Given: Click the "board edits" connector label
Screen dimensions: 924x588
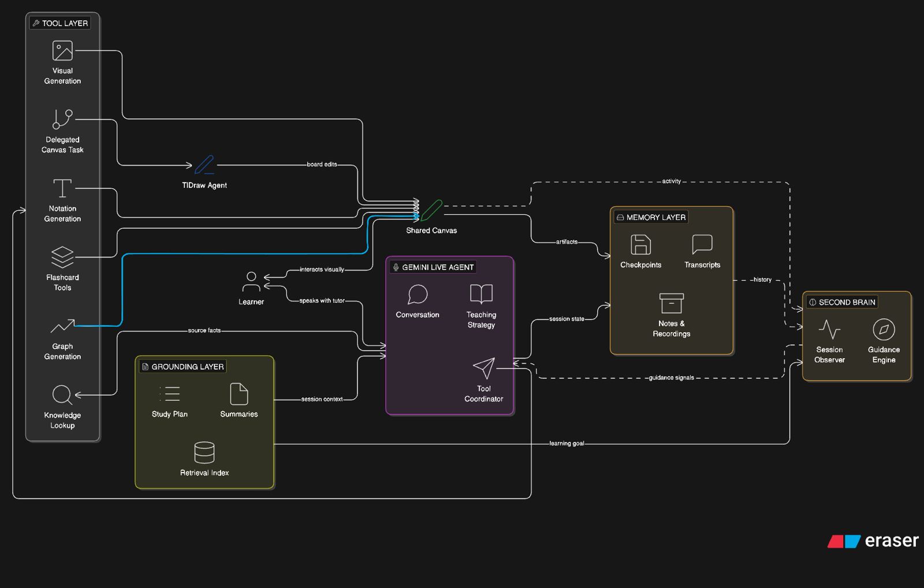Looking at the screenshot, I should pos(322,165).
